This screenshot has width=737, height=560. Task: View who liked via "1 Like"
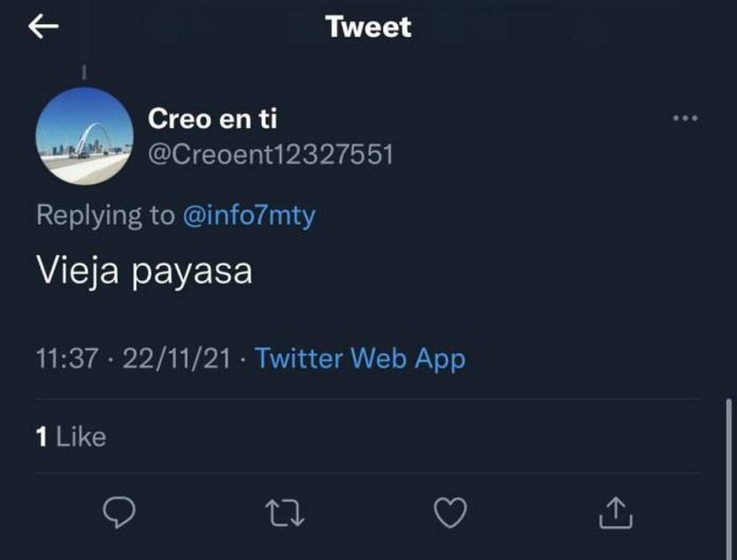tap(71, 436)
